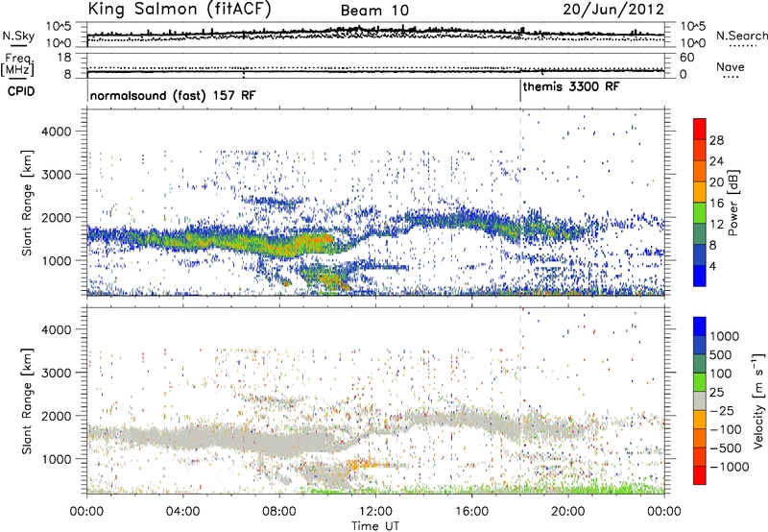Click the gray segment of the velocity color bar

pyautogui.click(x=700, y=401)
